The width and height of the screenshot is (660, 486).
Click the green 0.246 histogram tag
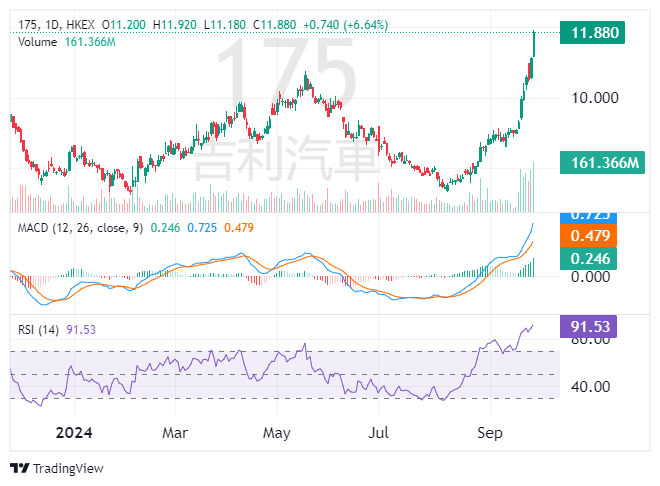click(592, 258)
